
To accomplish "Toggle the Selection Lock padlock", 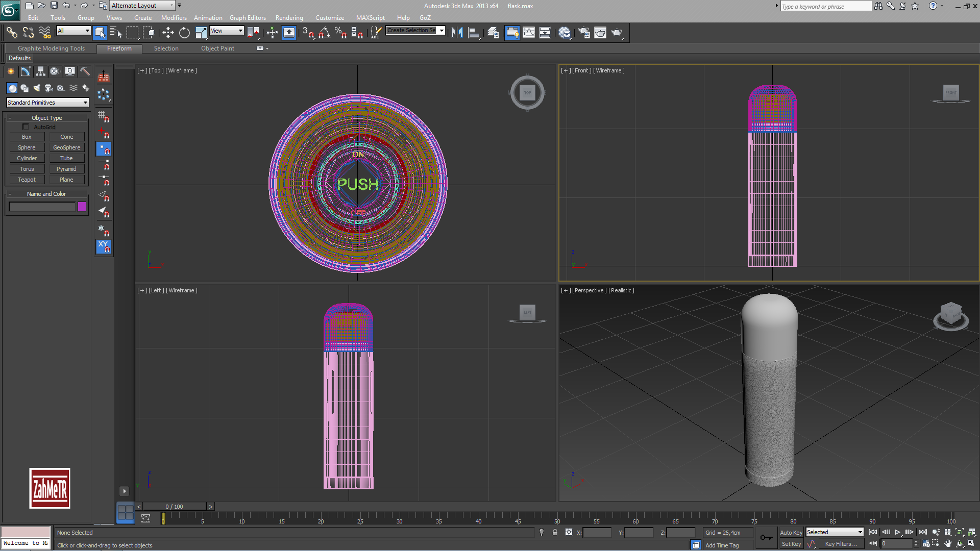I will pos(555,532).
